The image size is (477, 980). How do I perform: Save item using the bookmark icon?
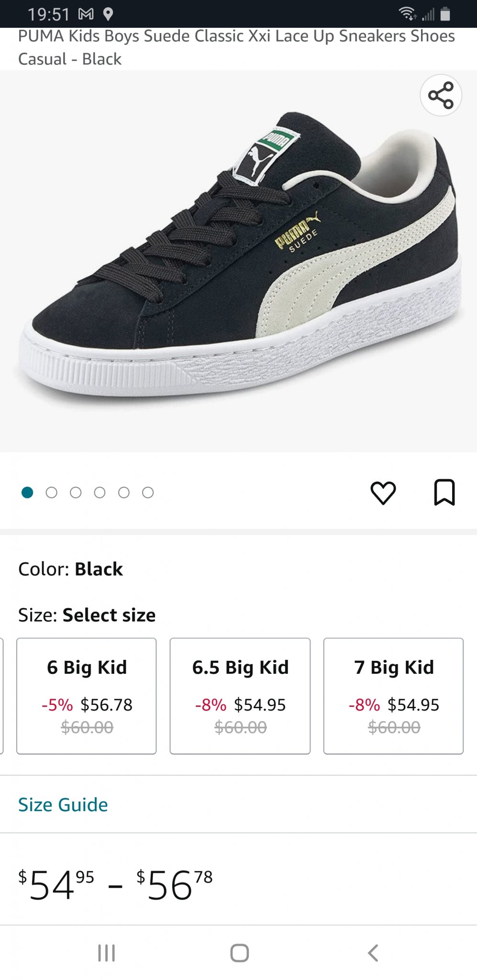[x=444, y=492]
